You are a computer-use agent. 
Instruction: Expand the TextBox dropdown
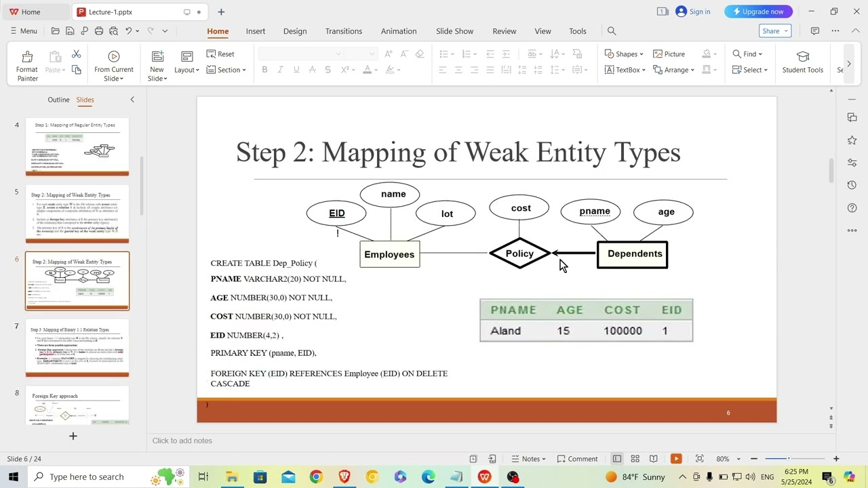625,70
